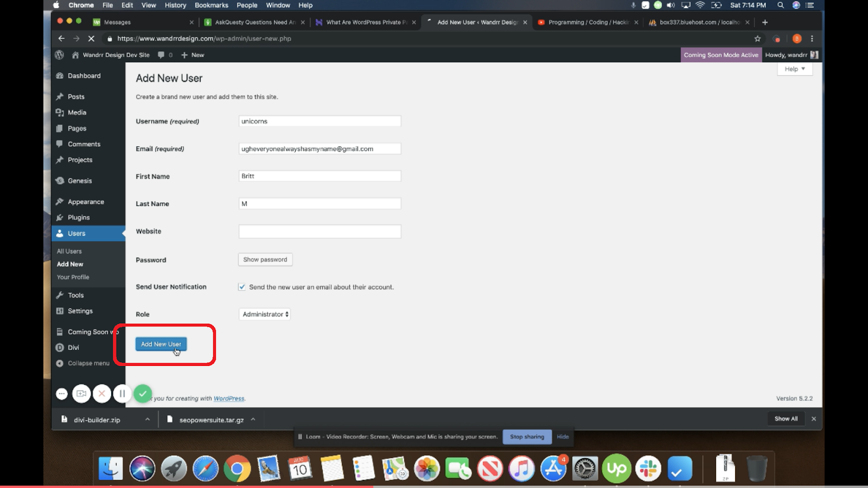Viewport: 868px width, 488px height.
Task: Open the Help dropdown panel
Action: tap(794, 69)
